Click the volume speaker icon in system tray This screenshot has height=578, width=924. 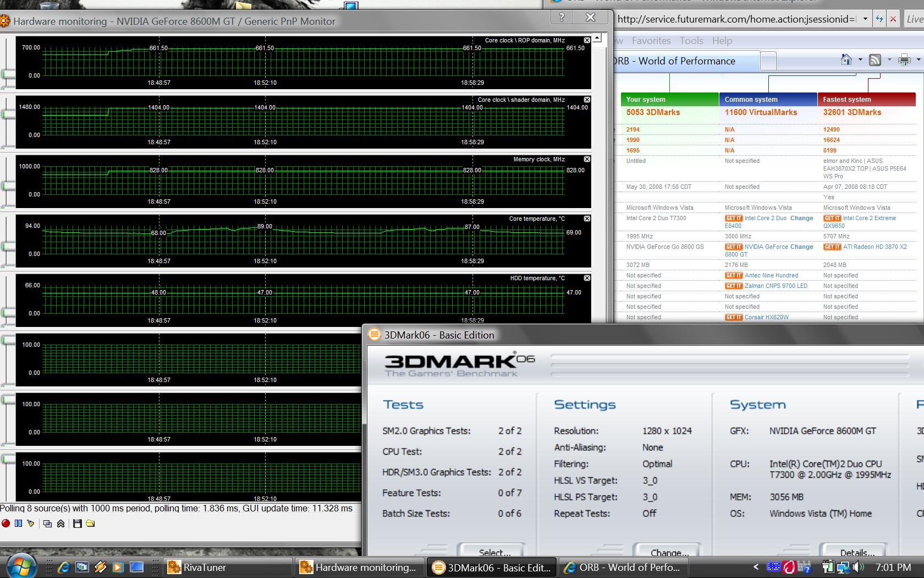[859, 566]
